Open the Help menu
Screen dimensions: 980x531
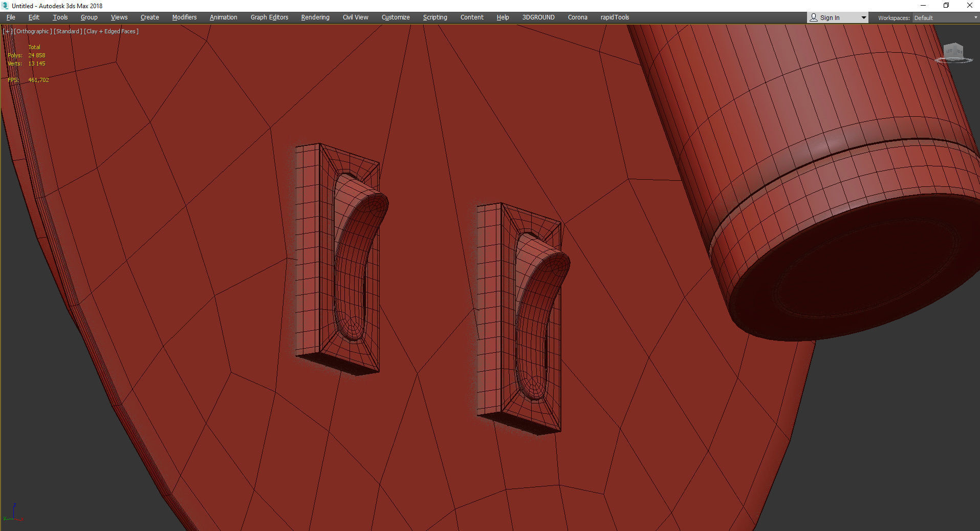[503, 17]
